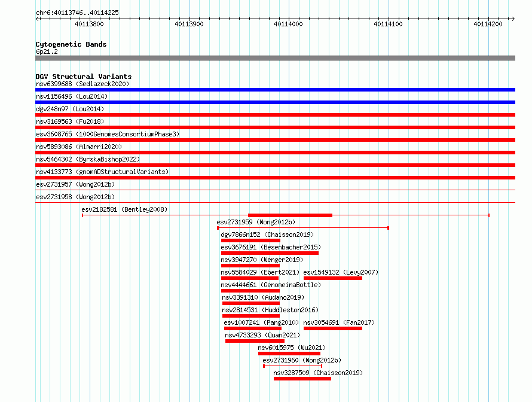Open esv3608765 (1000GenomesConsortiumPhase3) label
Image resolution: width=532 pixels, height=402 pixels.
pyautogui.click(x=108, y=134)
